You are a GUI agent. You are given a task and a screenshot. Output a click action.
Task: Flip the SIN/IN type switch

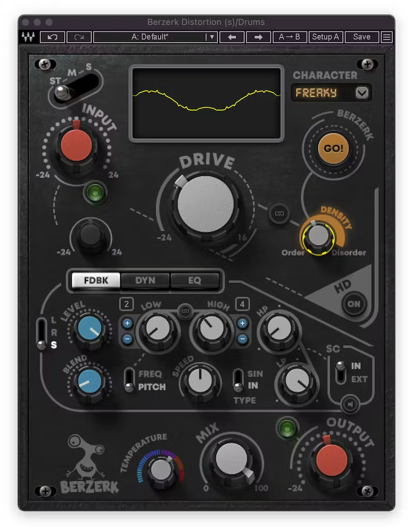[x=238, y=380]
